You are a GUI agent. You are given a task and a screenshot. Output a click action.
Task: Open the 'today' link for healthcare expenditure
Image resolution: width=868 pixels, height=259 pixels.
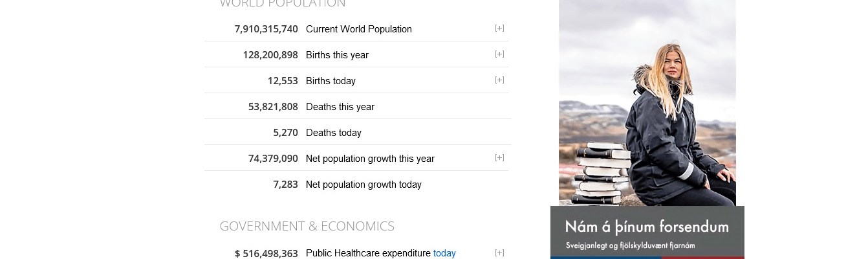click(444, 253)
